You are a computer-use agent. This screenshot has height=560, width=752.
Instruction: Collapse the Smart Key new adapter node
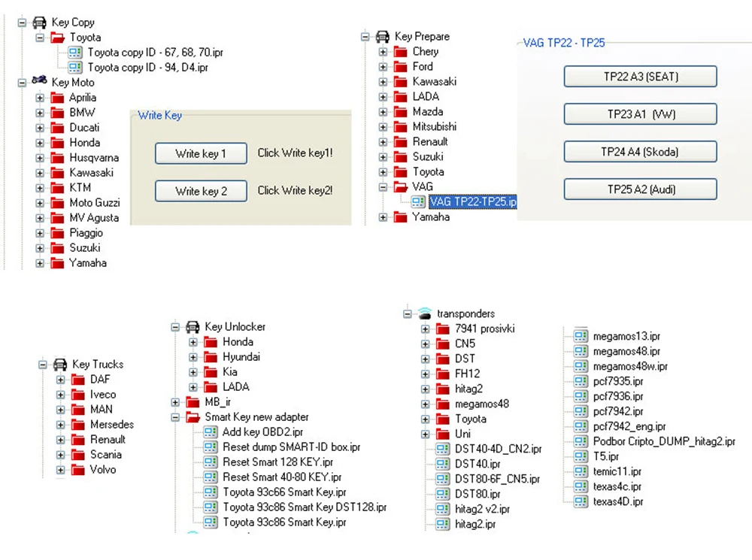(x=175, y=417)
